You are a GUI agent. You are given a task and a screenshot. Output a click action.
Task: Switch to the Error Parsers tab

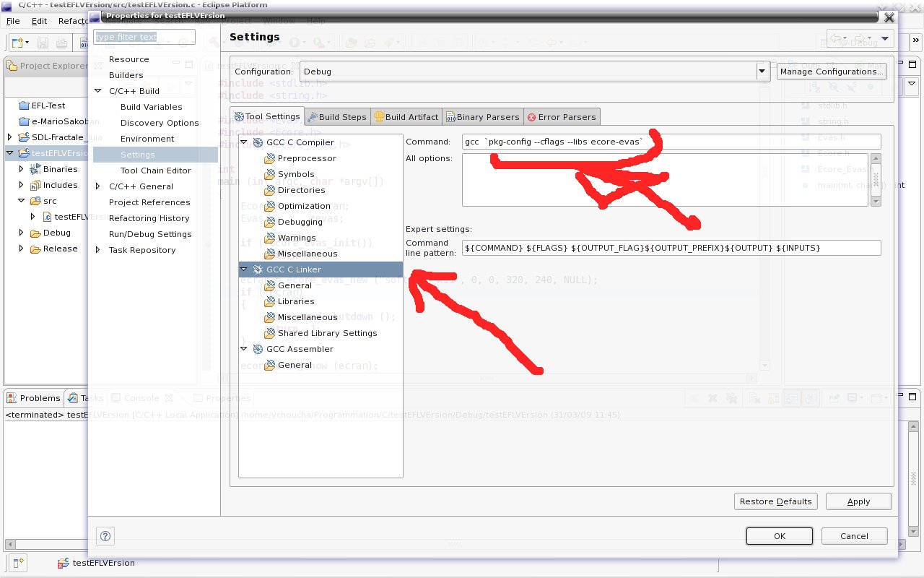(562, 116)
